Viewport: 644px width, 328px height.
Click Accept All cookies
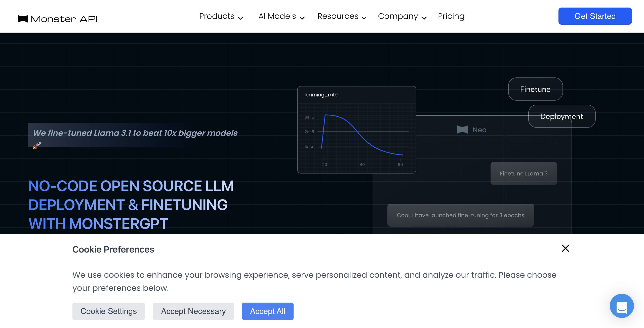coord(268,311)
